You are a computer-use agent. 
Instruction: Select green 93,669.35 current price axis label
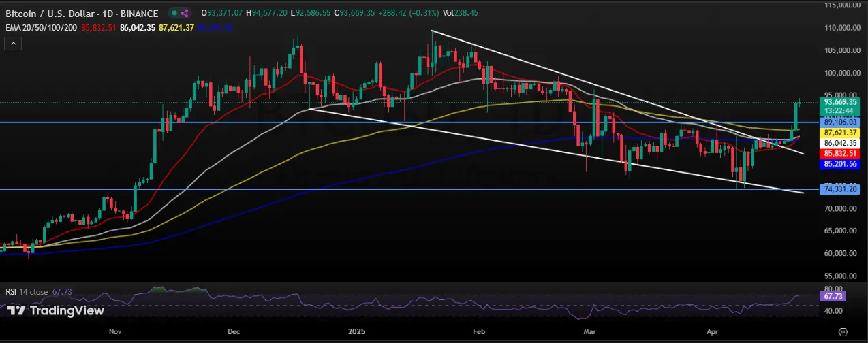pyautogui.click(x=841, y=101)
